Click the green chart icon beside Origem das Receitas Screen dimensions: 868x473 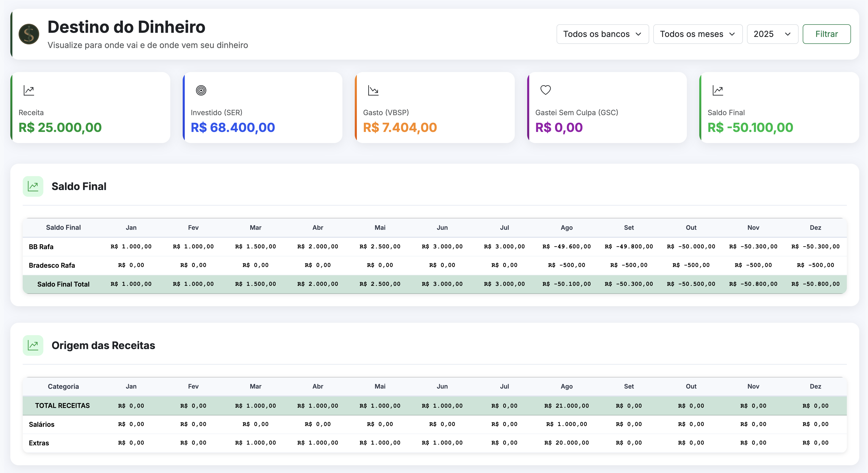click(x=33, y=345)
